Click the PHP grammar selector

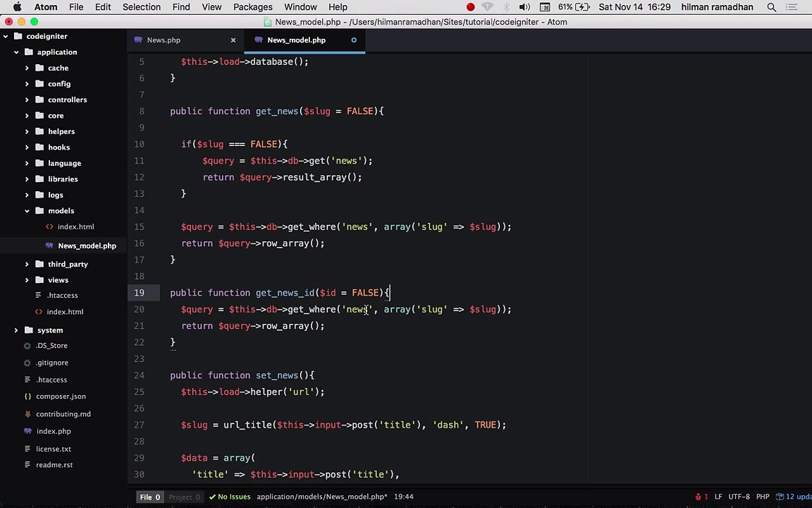point(763,497)
